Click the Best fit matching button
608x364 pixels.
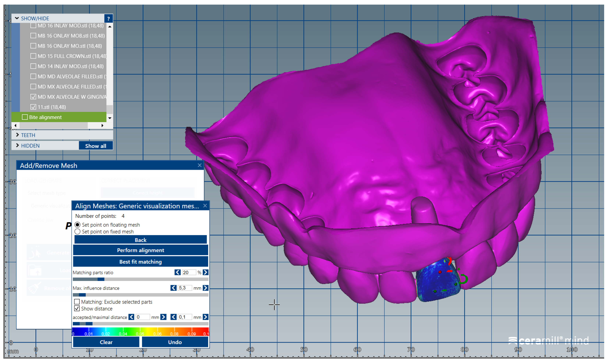click(x=140, y=262)
